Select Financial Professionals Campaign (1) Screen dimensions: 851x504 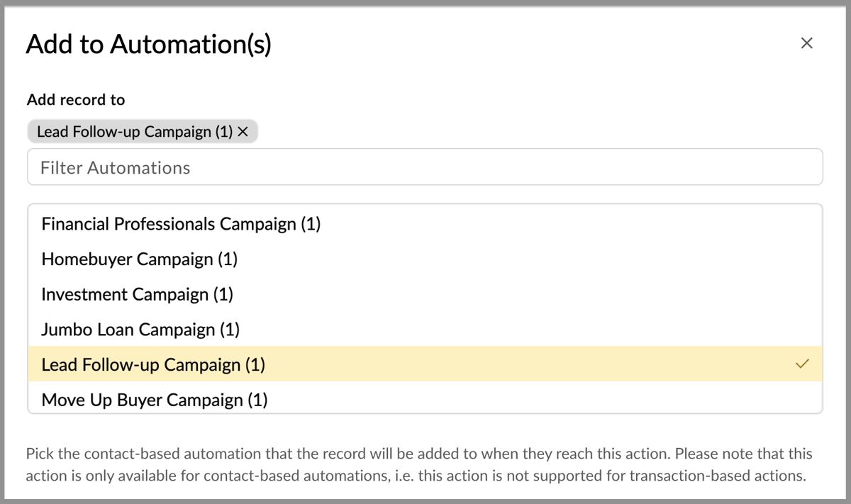tap(425, 224)
